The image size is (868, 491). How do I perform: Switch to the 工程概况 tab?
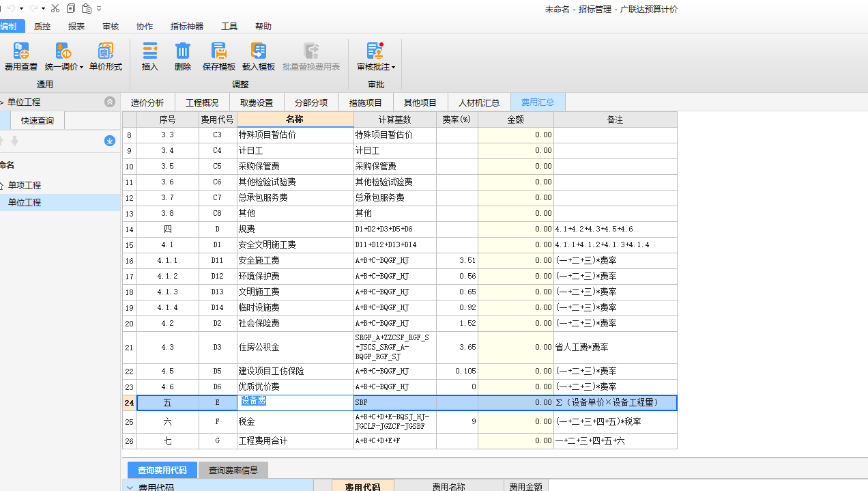coord(202,102)
